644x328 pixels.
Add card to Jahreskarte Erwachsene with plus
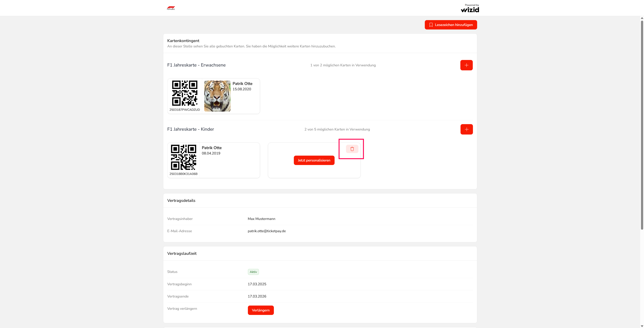[x=466, y=65]
